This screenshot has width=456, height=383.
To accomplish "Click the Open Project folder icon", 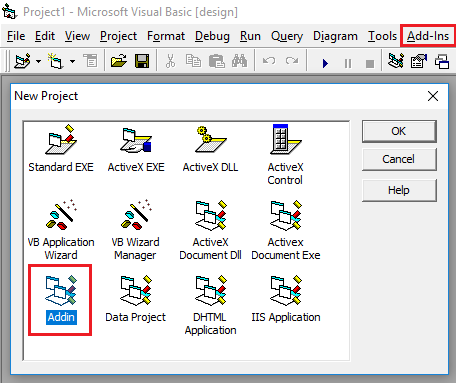I will click(119, 61).
